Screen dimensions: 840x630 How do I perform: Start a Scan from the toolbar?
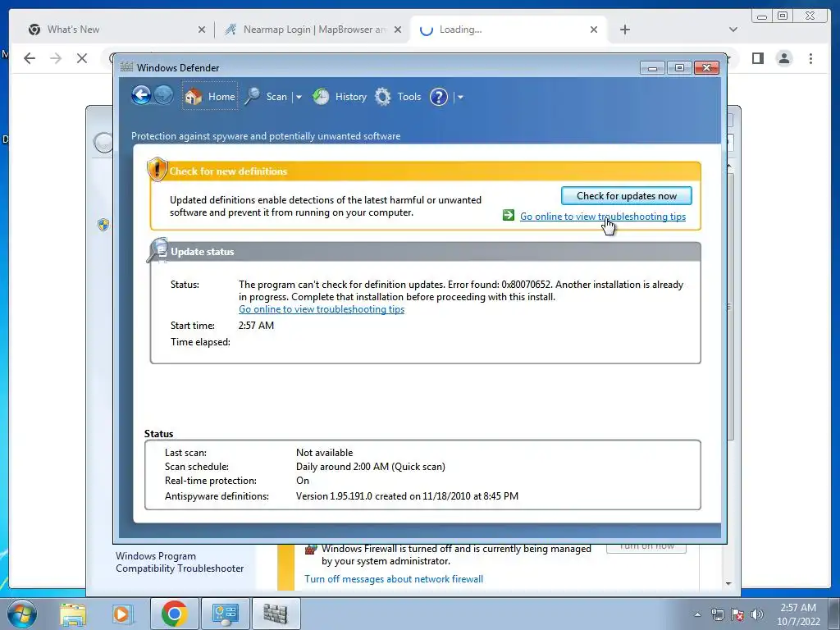pos(267,97)
